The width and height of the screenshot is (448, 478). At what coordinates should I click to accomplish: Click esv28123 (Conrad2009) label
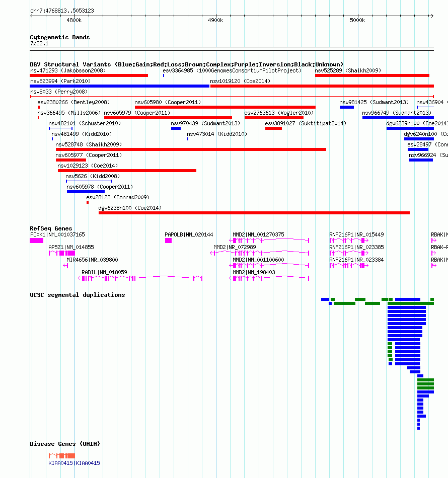click(x=118, y=197)
